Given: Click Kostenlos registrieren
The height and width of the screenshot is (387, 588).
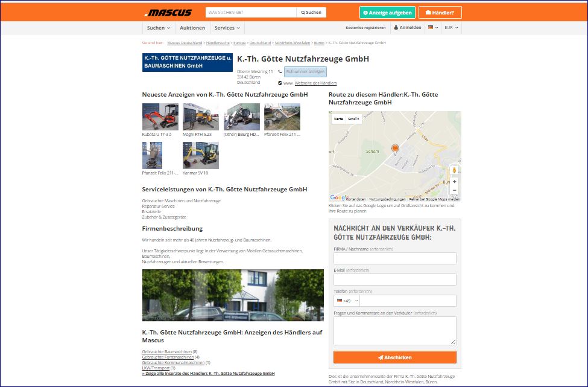Looking at the screenshot, I should point(365,28).
